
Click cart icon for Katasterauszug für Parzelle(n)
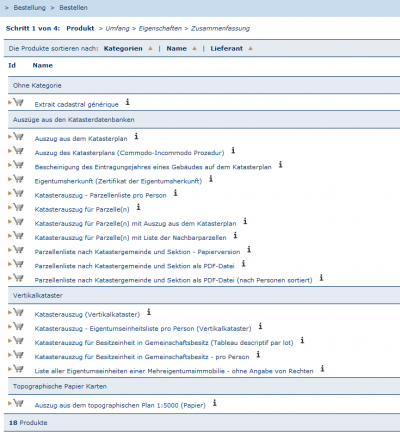click(x=18, y=207)
